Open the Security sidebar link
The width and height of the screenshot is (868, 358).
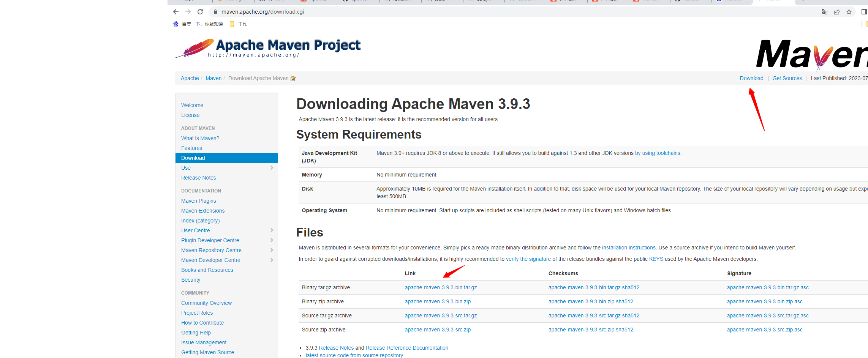191,280
